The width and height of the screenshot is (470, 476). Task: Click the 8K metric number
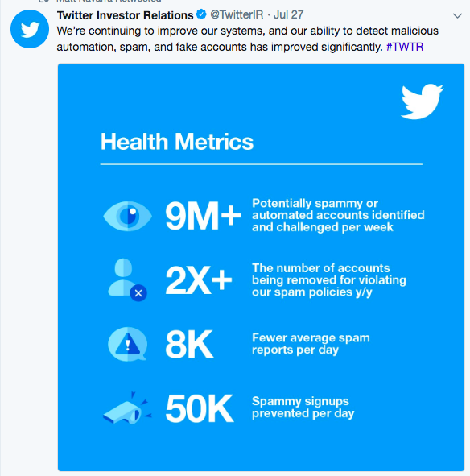[189, 344]
